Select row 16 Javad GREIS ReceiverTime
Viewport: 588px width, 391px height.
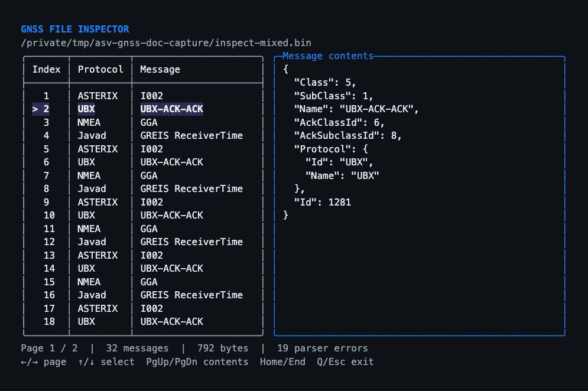click(143, 295)
